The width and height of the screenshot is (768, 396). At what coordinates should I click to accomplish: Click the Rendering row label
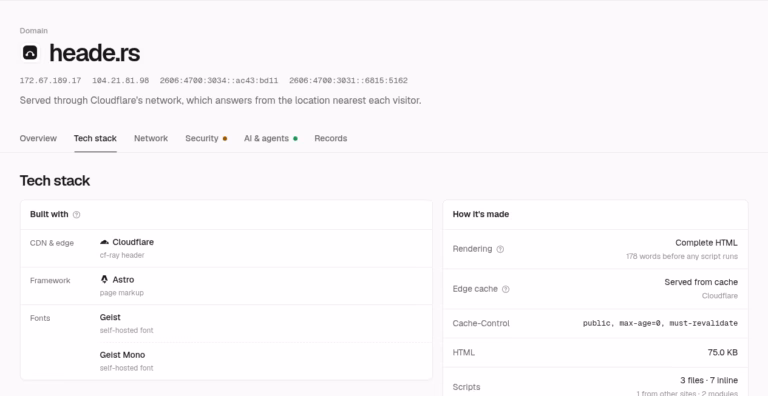pos(472,249)
